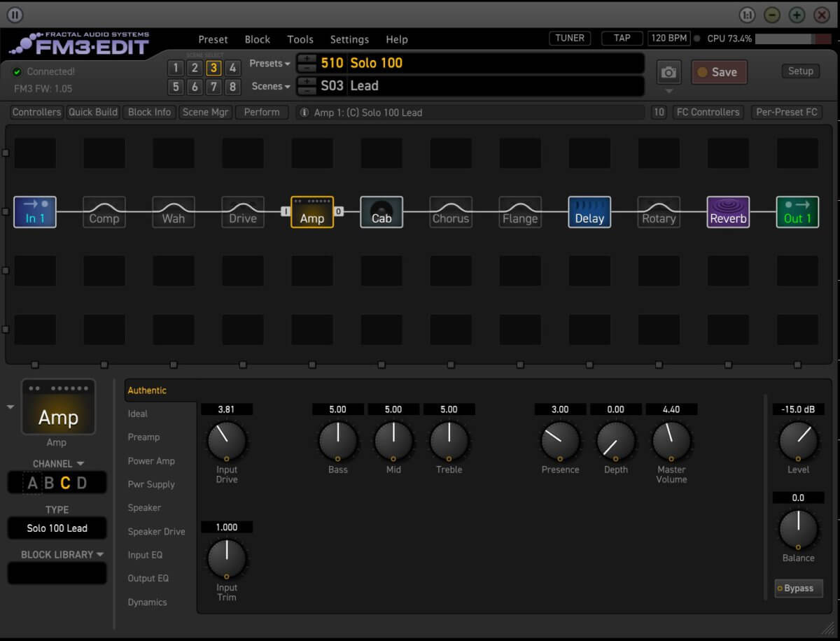Select the Reverb block

pos(728,211)
